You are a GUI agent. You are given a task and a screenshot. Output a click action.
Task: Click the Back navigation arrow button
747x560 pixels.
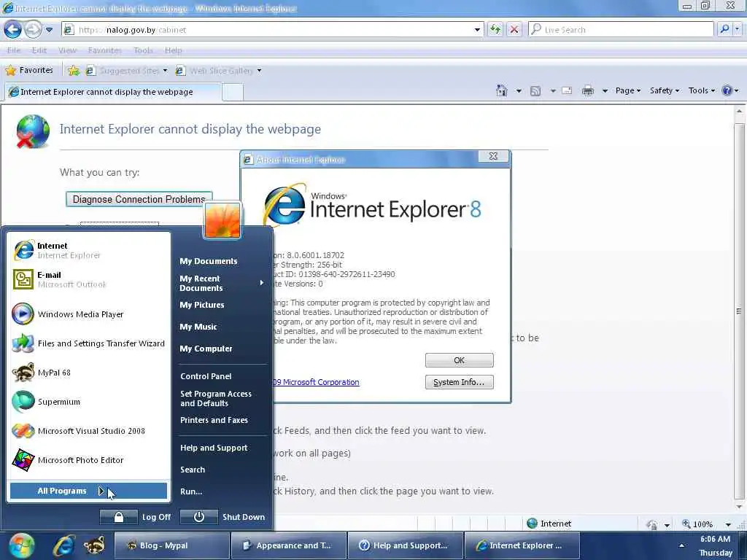(13, 29)
